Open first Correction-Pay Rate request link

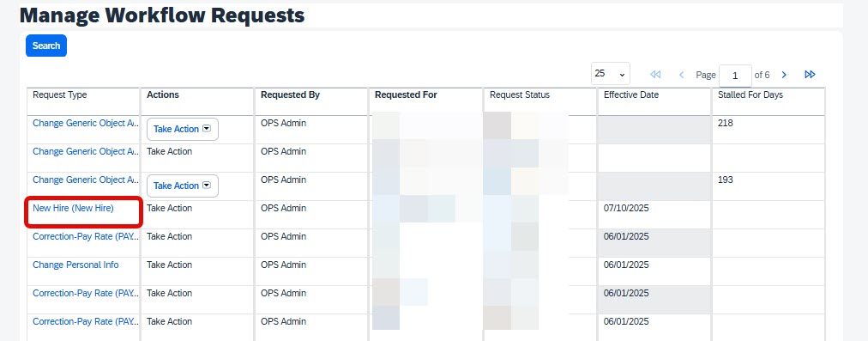tap(86, 236)
